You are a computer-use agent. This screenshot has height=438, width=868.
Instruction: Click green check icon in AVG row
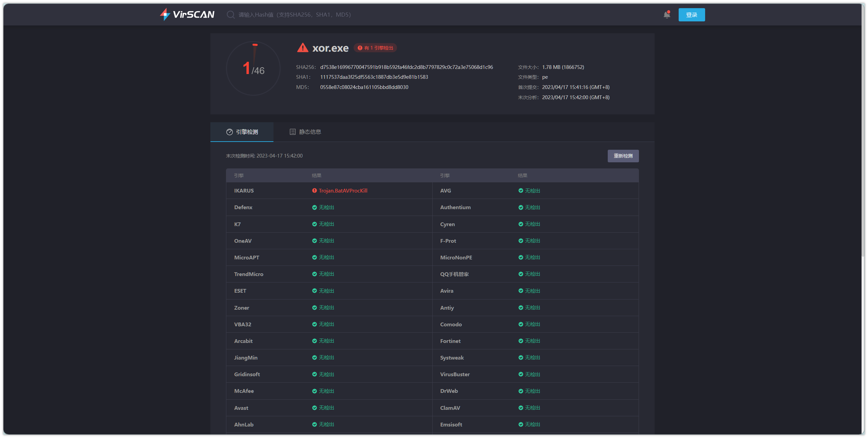521,191
